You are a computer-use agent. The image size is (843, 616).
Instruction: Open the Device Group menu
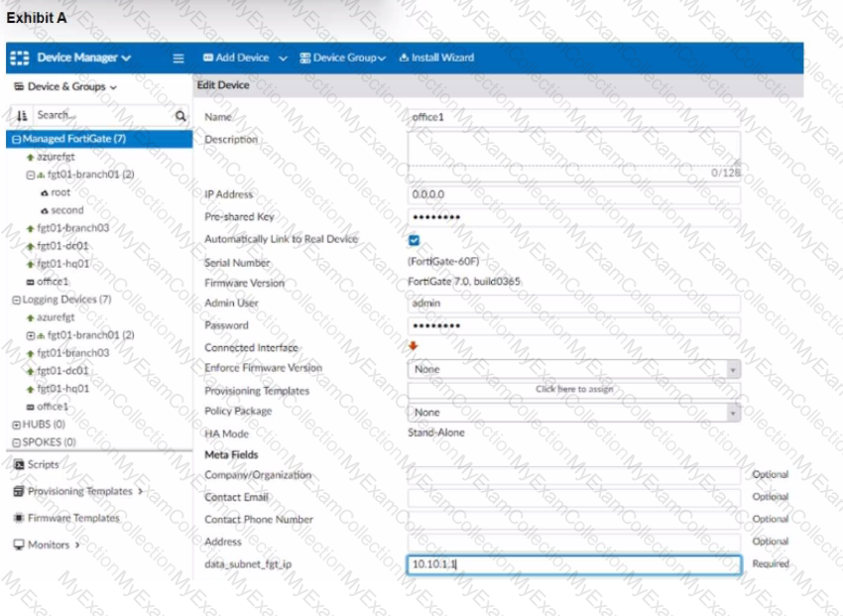click(x=342, y=58)
